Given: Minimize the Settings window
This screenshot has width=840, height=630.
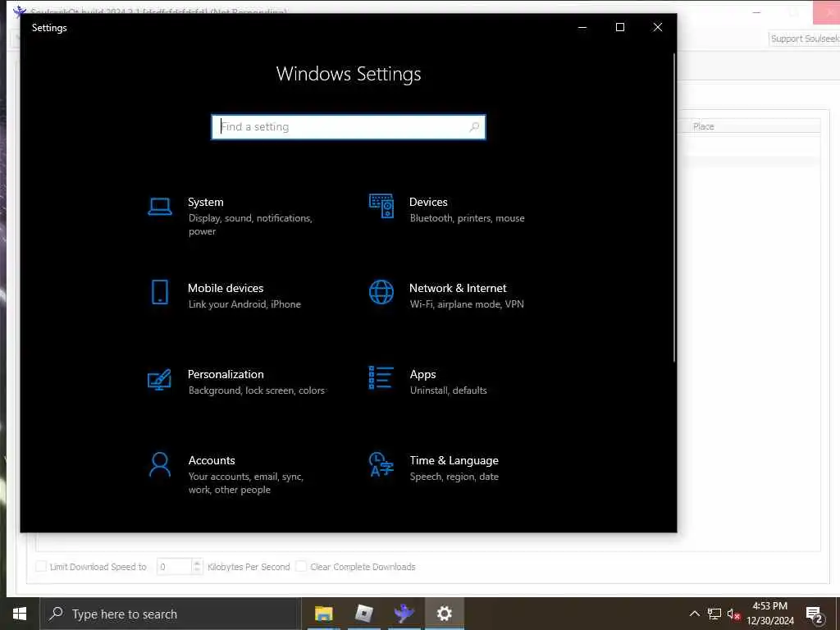Looking at the screenshot, I should pos(582,27).
